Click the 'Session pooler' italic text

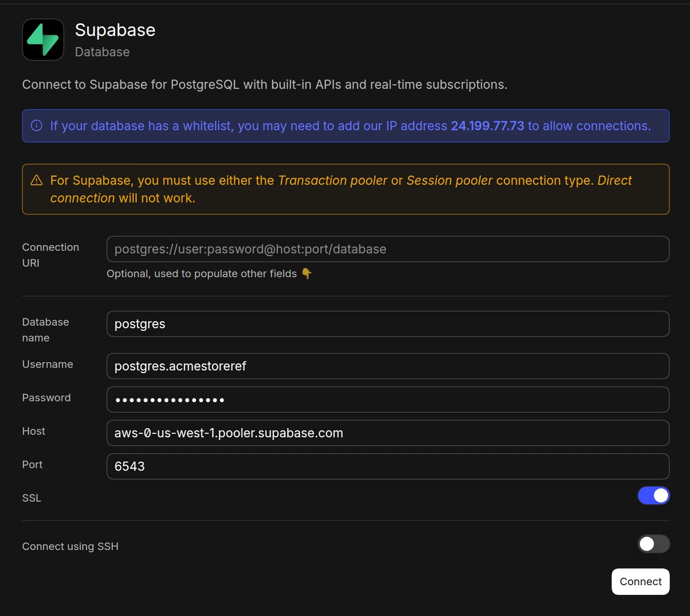coord(449,180)
